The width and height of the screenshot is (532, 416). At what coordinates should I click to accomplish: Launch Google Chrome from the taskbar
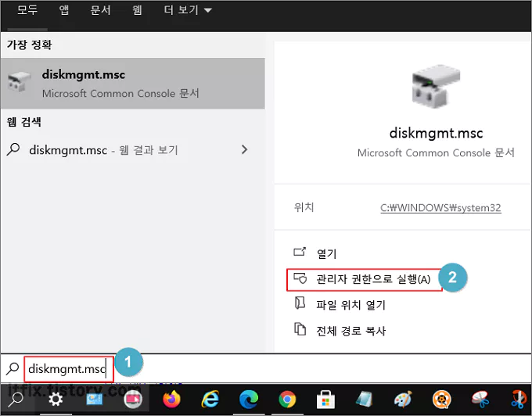[x=287, y=400]
